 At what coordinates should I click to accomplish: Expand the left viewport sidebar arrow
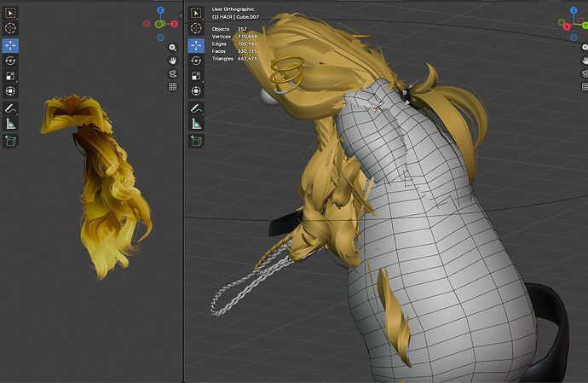point(181,15)
